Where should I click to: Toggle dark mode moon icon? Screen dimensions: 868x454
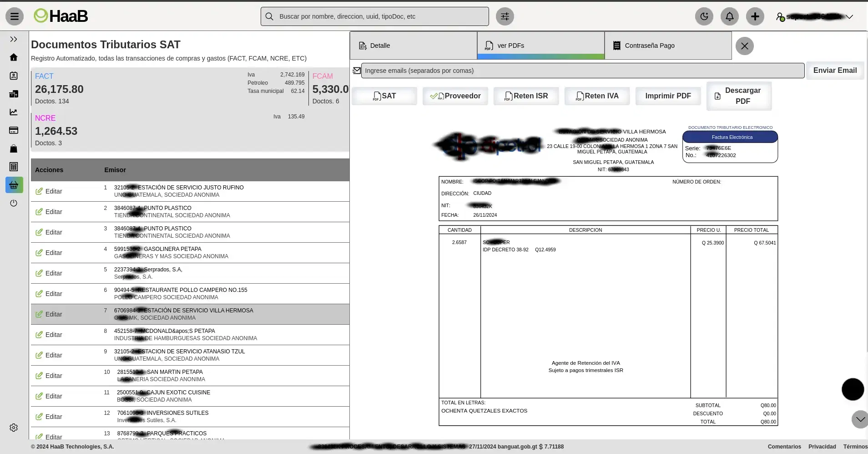pos(704,17)
